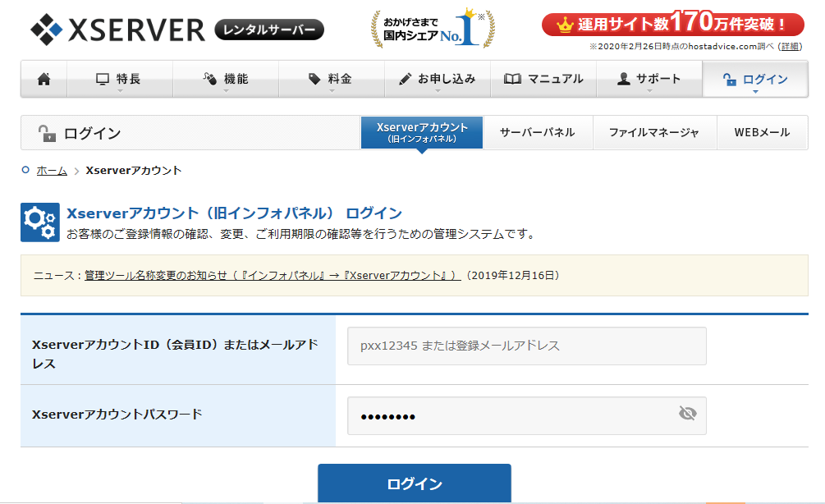Viewport: 825px width, 504px height.
Task: Expand the dropdown arrow under お申し込み
Action: 438,92
